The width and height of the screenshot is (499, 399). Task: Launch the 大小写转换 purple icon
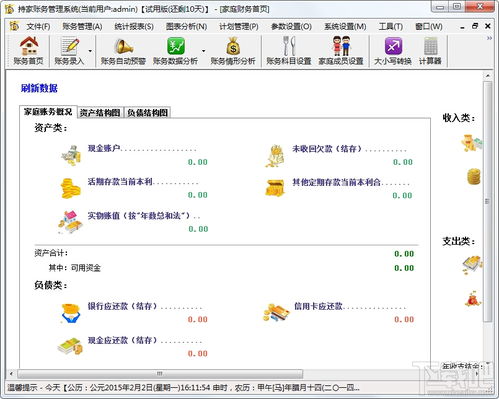tap(393, 46)
